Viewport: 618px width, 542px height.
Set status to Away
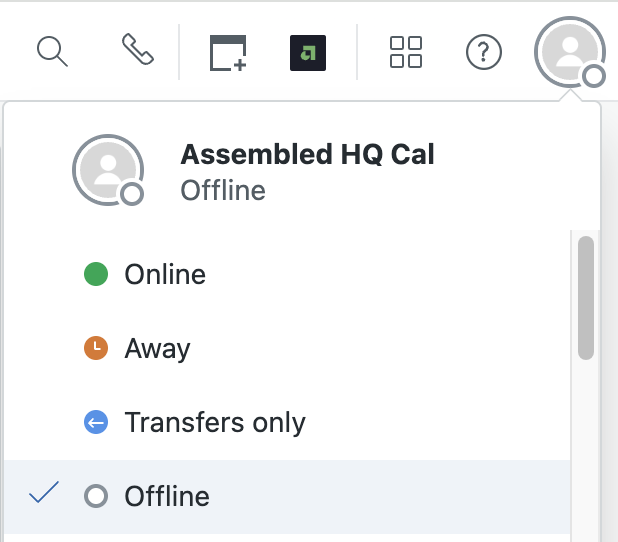pyautogui.click(x=287, y=348)
